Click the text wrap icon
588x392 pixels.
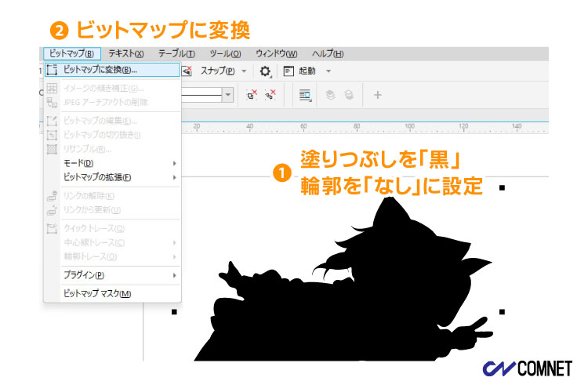(305, 96)
